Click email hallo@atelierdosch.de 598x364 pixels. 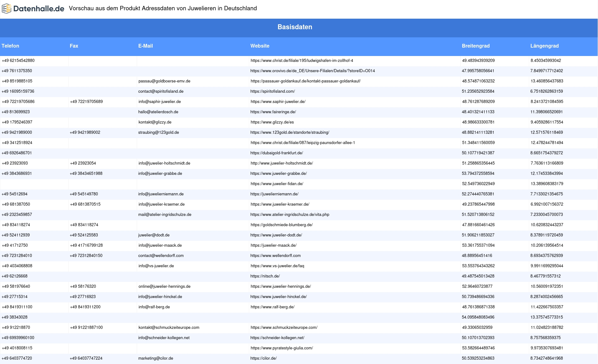158,112
